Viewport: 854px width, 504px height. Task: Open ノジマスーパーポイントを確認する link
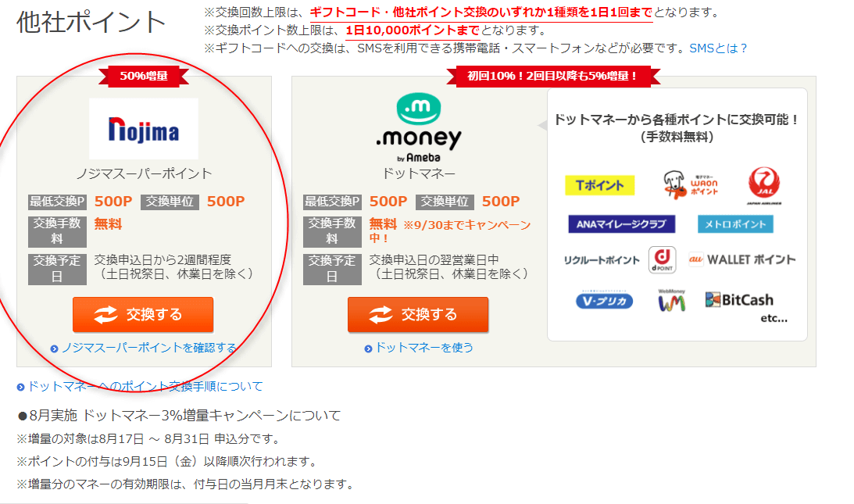point(144,348)
